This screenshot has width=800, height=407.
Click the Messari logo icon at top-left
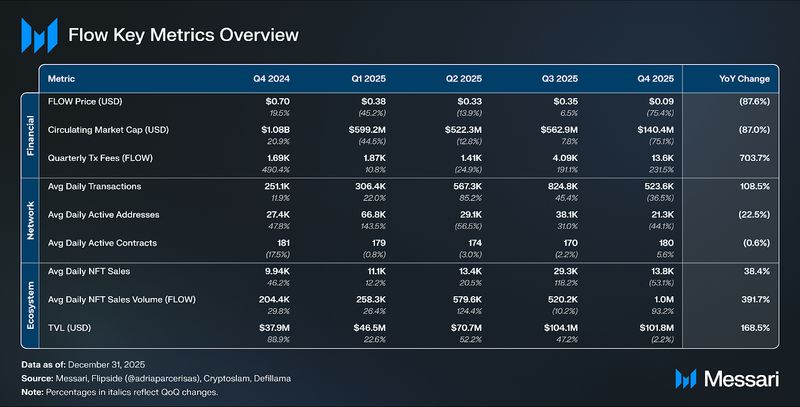pyautogui.click(x=38, y=36)
